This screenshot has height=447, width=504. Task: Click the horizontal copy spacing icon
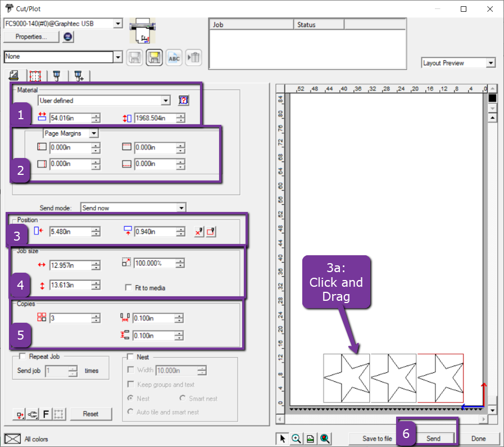(125, 318)
